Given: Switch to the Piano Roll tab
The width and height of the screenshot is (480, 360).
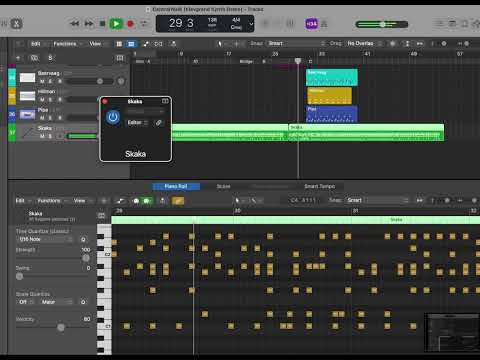Looking at the screenshot, I should [x=176, y=186].
